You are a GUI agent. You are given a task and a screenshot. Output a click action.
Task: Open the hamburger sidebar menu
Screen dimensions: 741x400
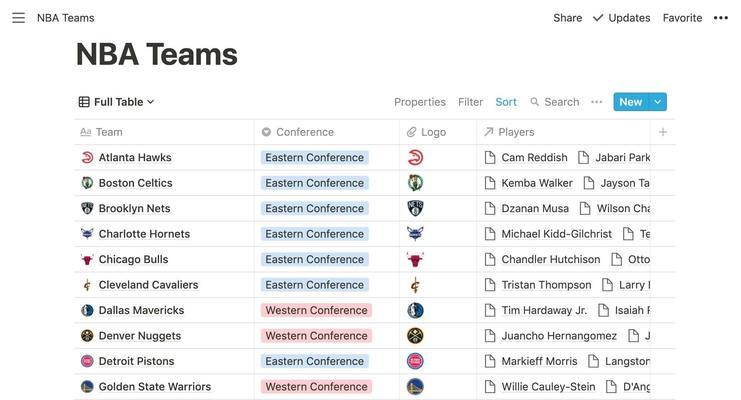click(18, 18)
